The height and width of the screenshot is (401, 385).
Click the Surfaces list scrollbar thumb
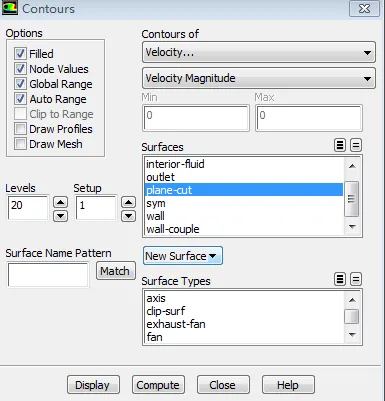coord(352,199)
